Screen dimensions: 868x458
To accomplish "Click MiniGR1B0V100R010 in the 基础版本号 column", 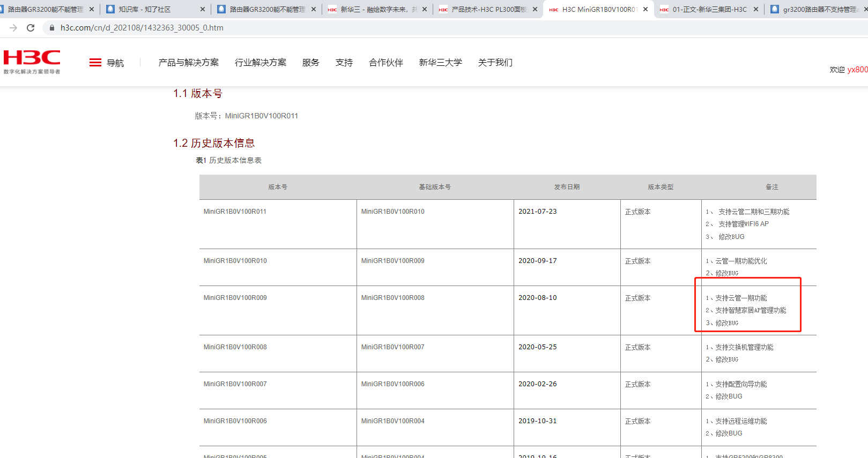I will 392,212.
